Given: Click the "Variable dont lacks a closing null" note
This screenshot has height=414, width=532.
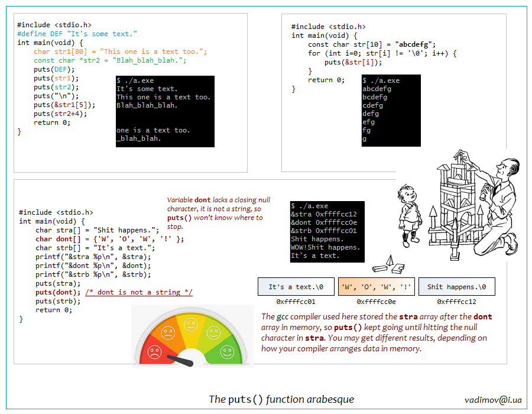Looking at the screenshot, I should click(219, 213).
